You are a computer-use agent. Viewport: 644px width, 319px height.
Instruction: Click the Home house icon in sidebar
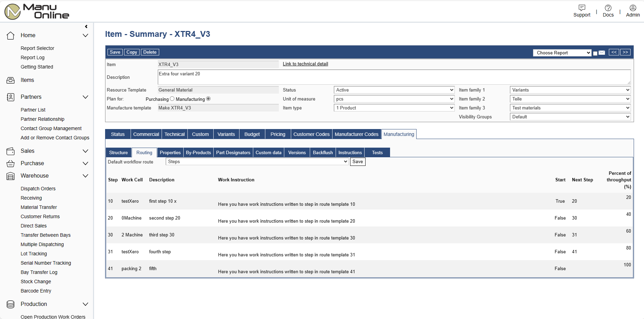point(11,35)
